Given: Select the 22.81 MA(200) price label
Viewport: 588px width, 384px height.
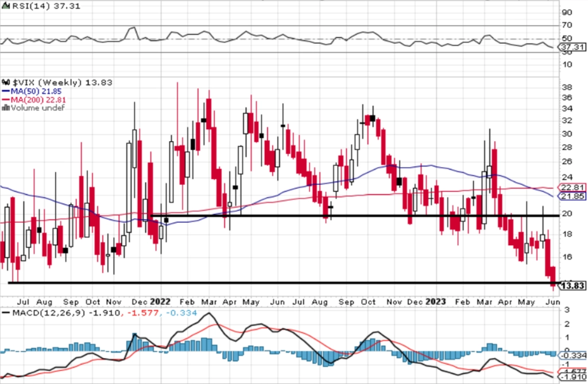Looking at the screenshot, I should [x=572, y=188].
